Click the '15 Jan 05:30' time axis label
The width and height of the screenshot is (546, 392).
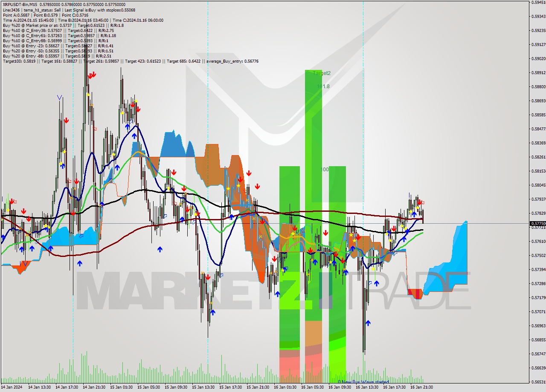(148, 387)
